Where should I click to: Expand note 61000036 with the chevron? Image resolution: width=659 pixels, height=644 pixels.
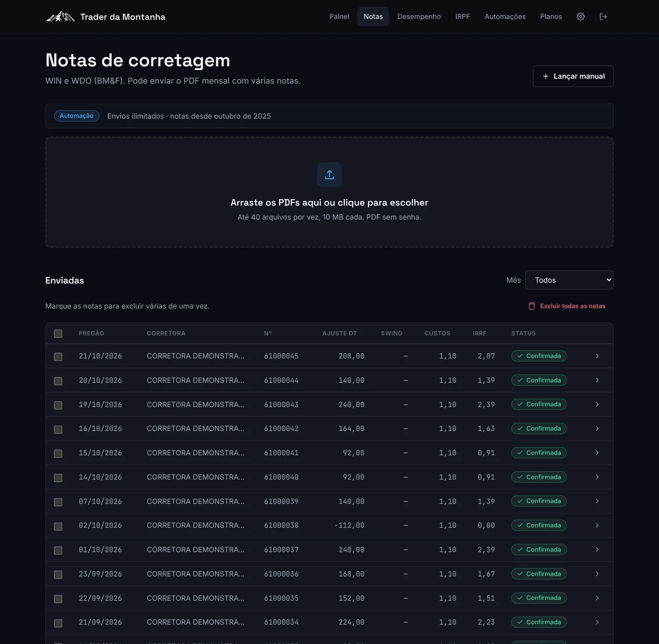(x=597, y=574)
